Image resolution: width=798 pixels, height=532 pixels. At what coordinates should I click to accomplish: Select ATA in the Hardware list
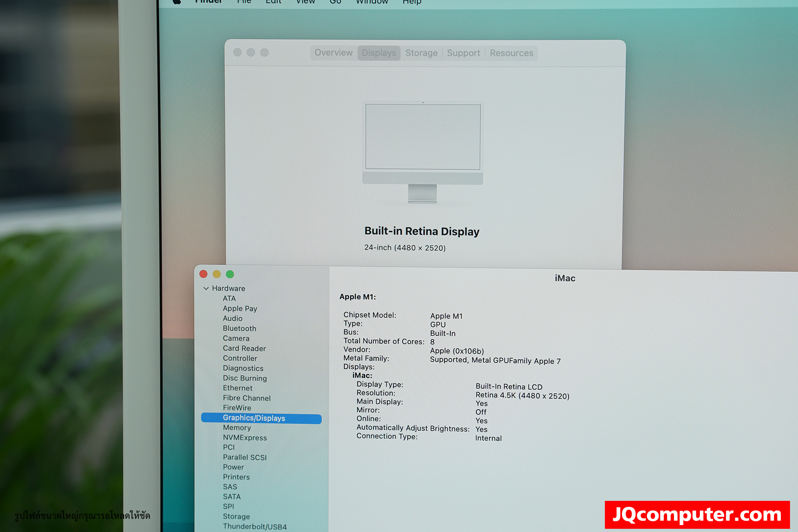pyautogui.click(x=229, y=299)
